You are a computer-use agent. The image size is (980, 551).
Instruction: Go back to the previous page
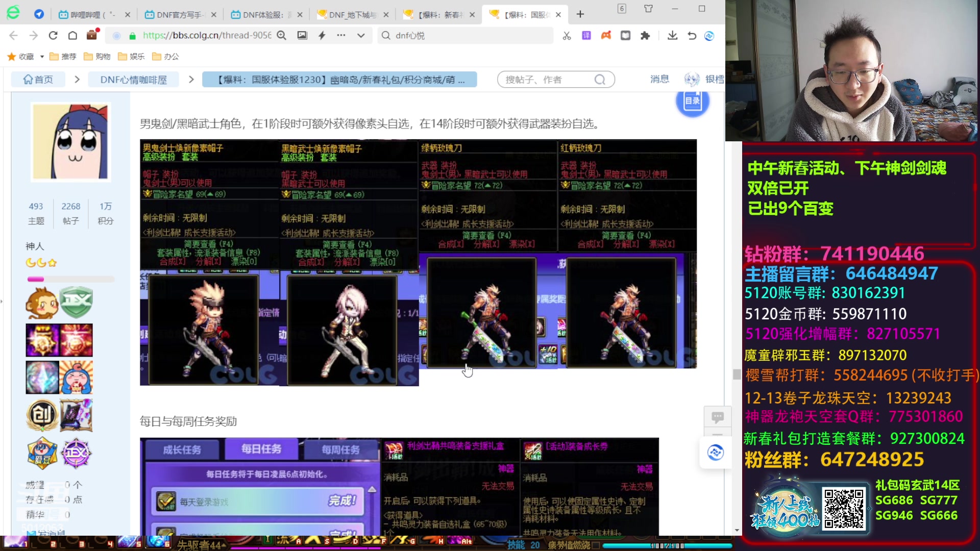[14, 35]
